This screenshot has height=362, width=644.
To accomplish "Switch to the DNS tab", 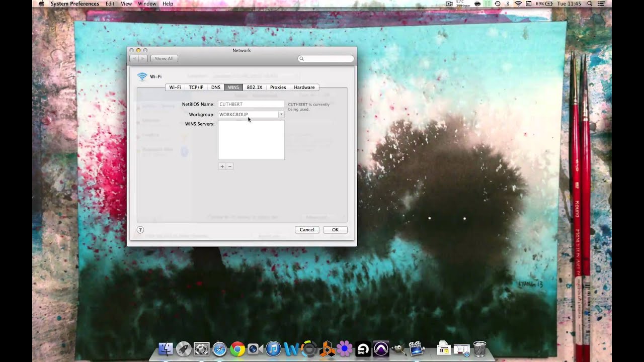I will (x=216, y=87).
